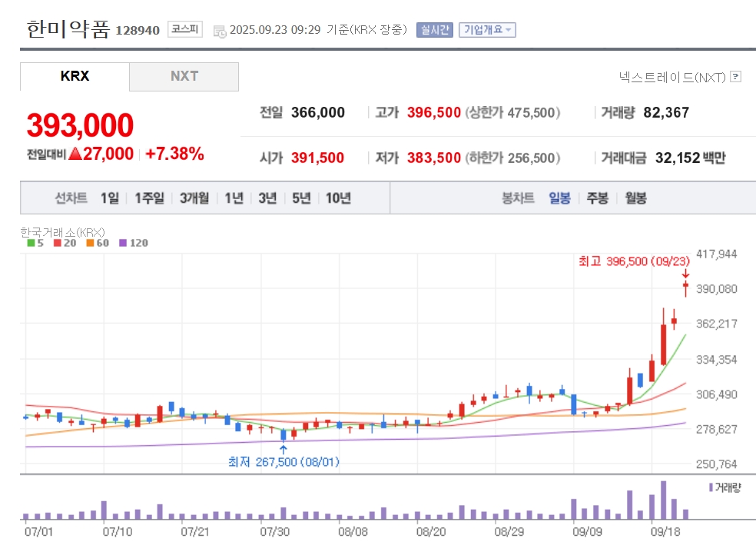Click the 278,627 price axis label
Viewport: 756px width, 555px height.
coord(717,429)
